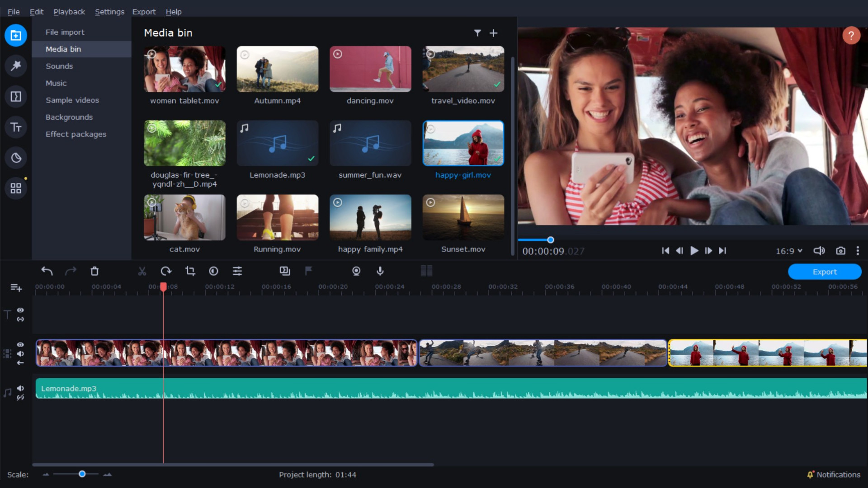Click the split/cut tool icon
This screenshot has height=488, width=868.
tap(142, 271)
